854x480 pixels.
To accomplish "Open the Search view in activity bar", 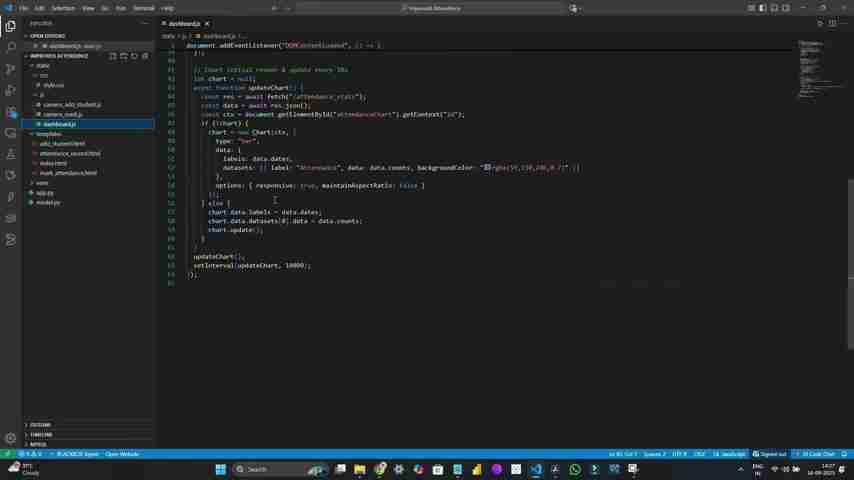I will [11, 47].
